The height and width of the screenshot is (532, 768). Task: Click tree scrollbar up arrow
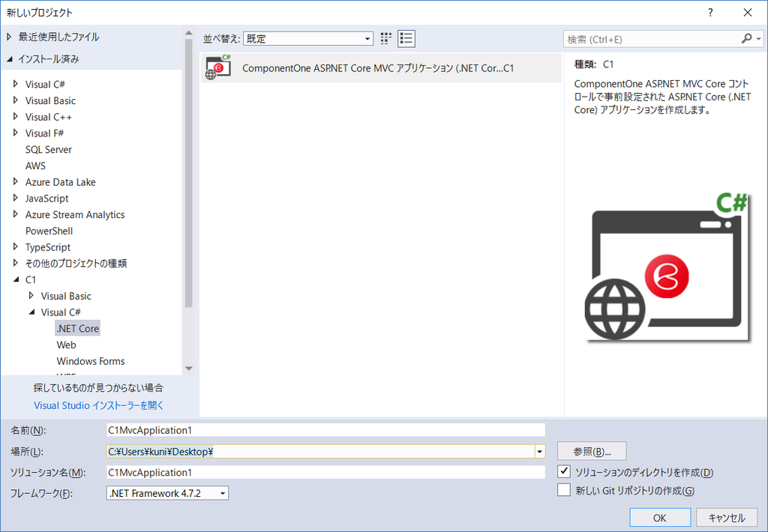pos(188,33)
